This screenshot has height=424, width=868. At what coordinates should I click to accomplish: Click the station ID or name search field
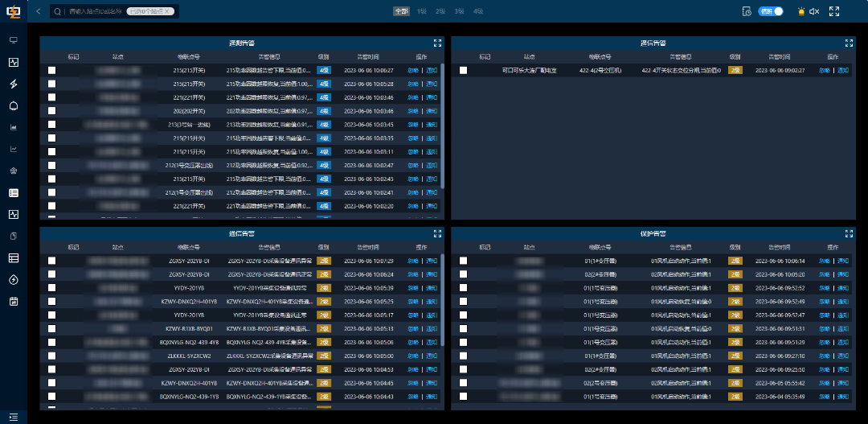pyautogui.click(x=95, y=11)
